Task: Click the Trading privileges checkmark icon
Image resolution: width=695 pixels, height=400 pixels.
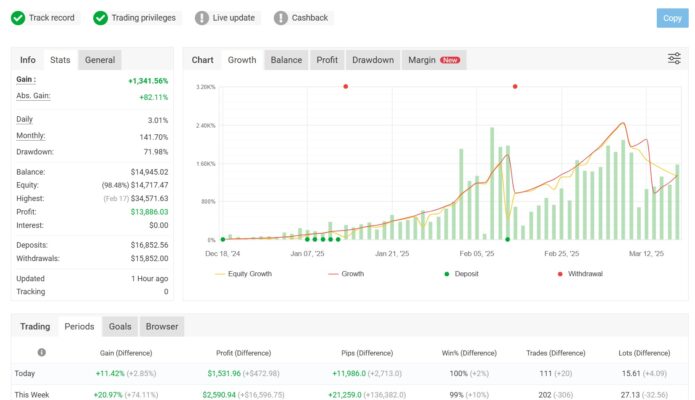Action: (x=101, y=17)
